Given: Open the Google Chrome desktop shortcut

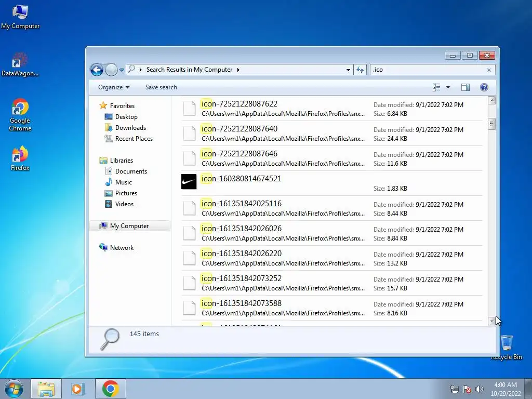Looking at the screenshot, I should pyautogui.click(x=20, y=115).
